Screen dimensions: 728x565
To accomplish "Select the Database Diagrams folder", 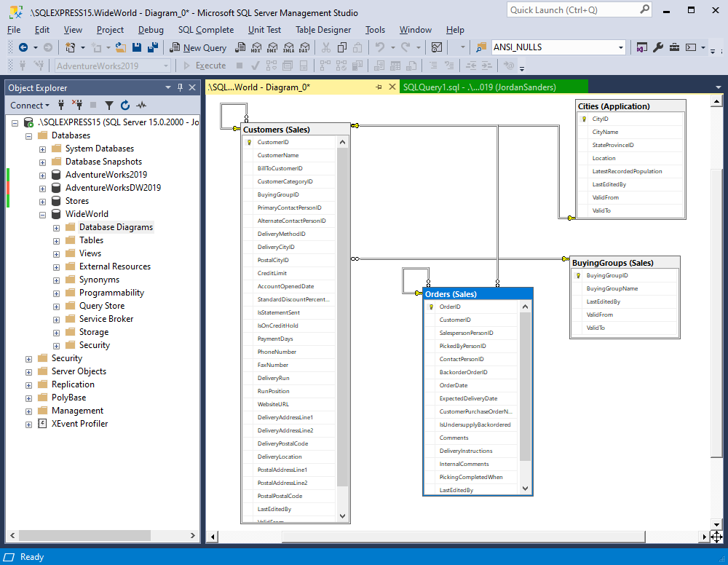I will click(x=116, y=227).
